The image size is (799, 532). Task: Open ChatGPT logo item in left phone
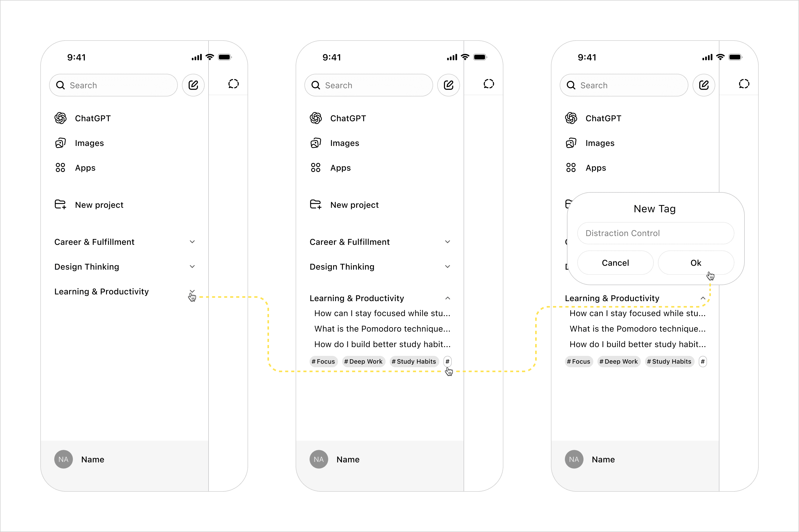tap(60, 118)
